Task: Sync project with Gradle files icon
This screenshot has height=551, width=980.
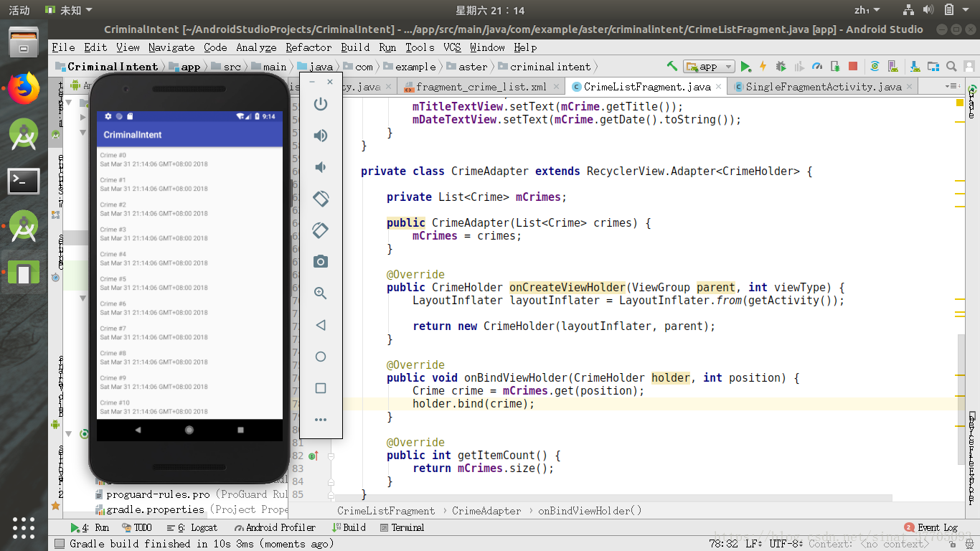Action: coord(875,66)
